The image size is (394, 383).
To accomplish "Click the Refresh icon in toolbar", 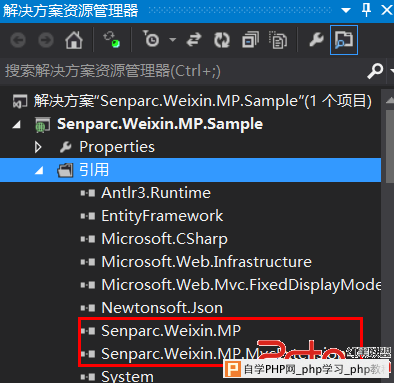I will point(222,40).
